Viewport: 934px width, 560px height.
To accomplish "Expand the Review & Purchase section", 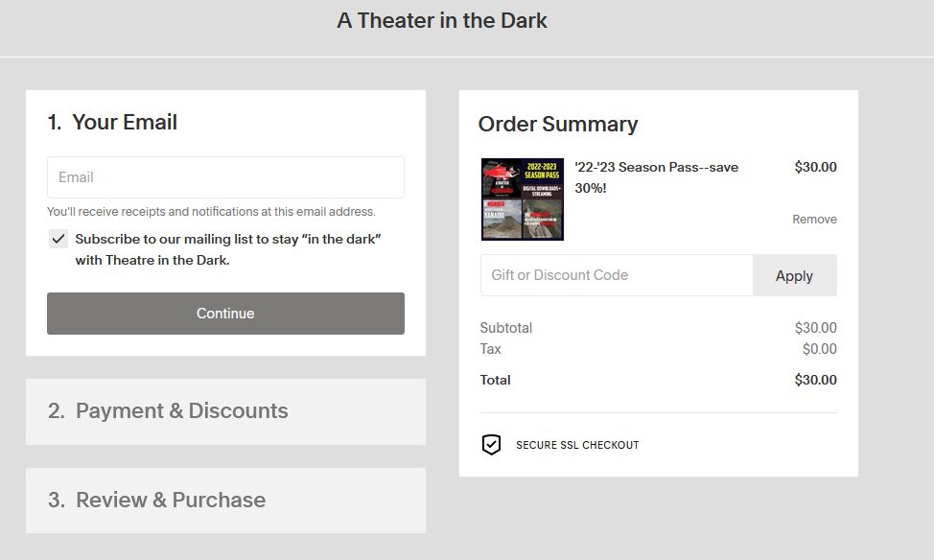I will point(225,500).
